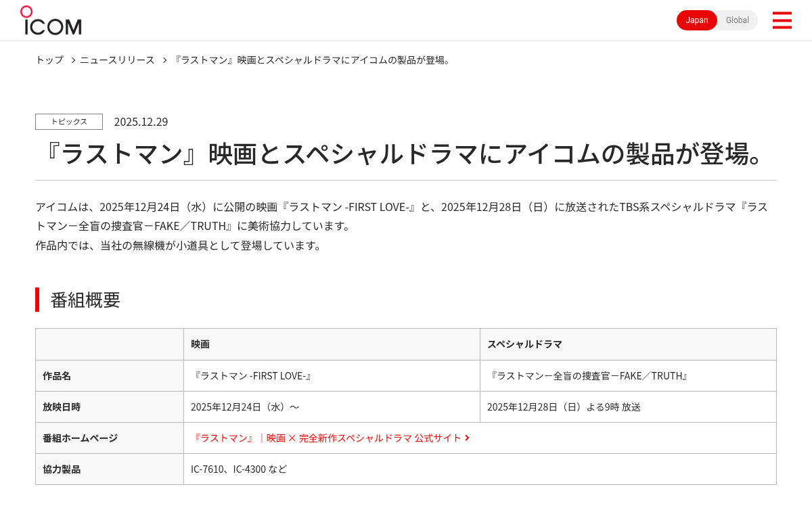
Task: Click chevron after トップ breadcrumb
Action: 73,60
